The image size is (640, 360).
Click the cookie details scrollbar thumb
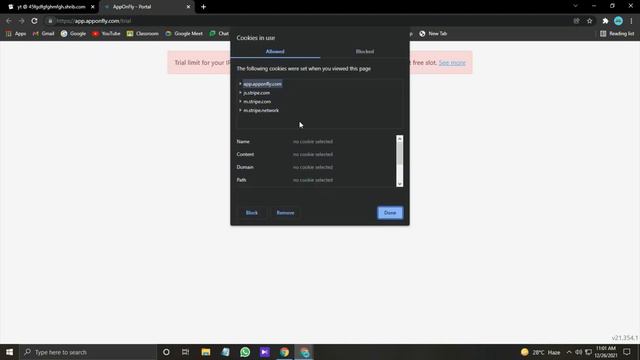click(400, 153)
